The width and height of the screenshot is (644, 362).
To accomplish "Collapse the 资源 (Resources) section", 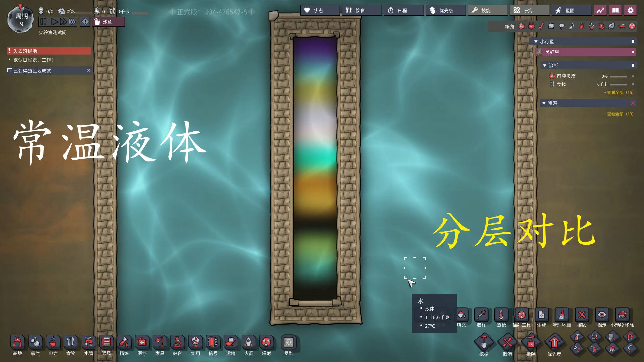I will pos(544,103).
